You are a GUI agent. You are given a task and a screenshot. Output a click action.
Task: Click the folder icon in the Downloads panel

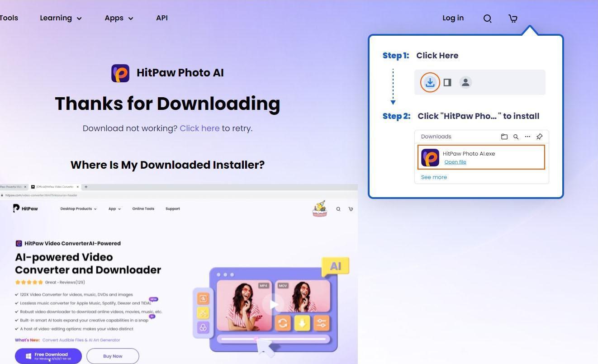click(x=504, y=137)
